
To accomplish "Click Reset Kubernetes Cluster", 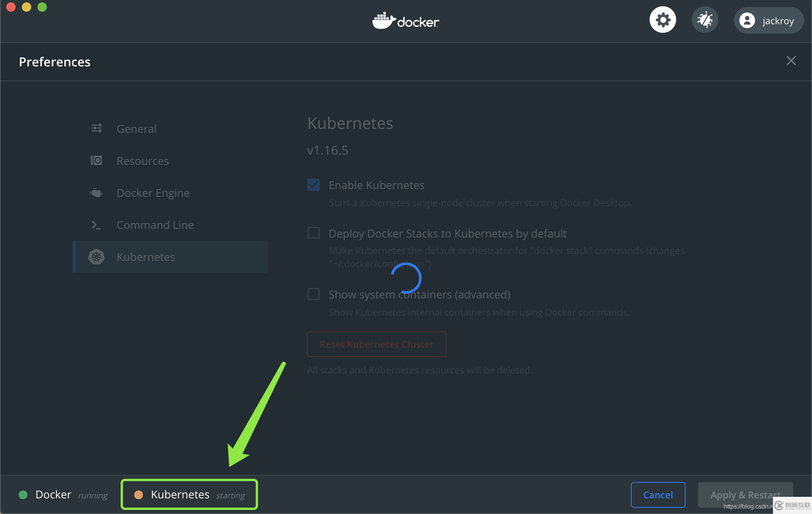I will pyautogui.click(x=376, y=344).
